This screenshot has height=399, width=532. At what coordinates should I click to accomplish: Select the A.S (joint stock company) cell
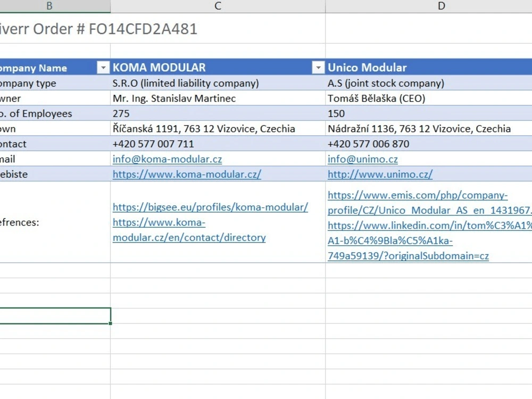428,83
